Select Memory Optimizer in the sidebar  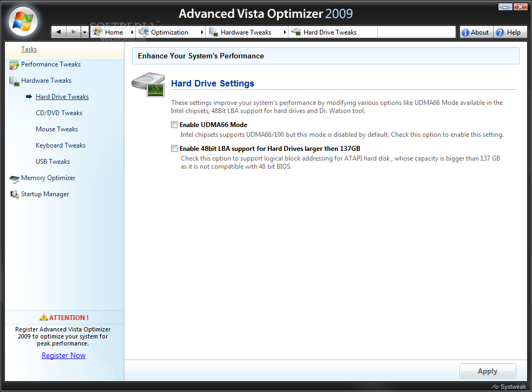point(48,178)
